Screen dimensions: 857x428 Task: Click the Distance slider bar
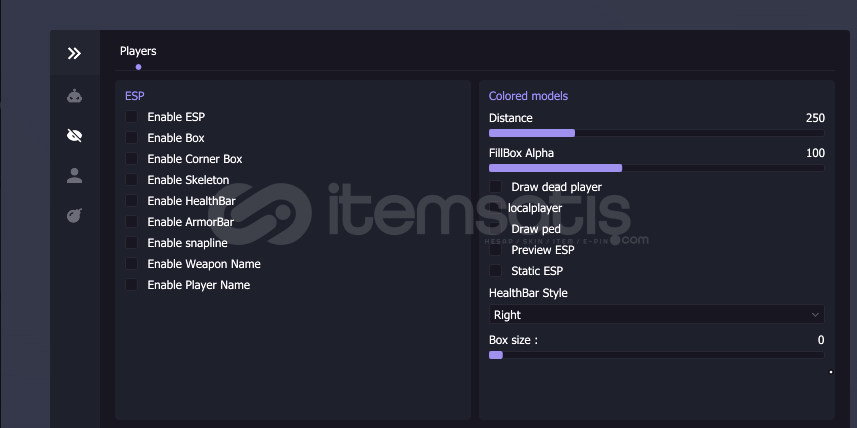click(x=656, y=133)
